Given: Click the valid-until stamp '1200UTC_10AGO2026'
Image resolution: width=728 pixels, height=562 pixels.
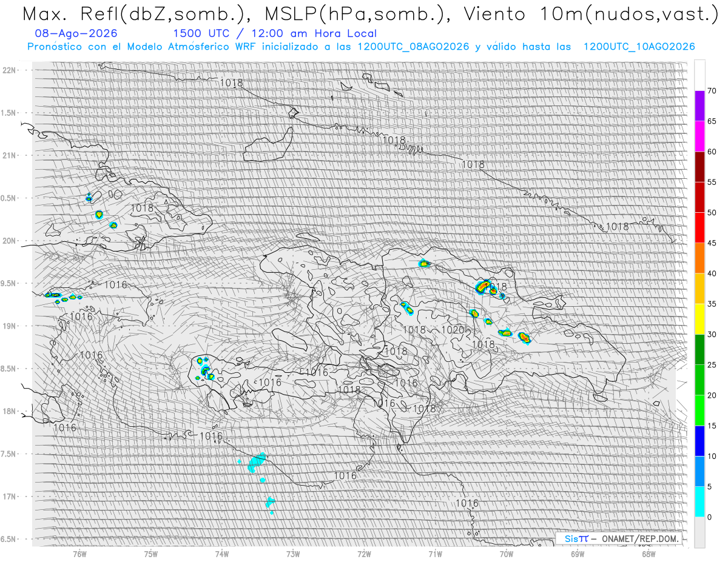Looking at the screenshot, I should click(x=639, y=47).
